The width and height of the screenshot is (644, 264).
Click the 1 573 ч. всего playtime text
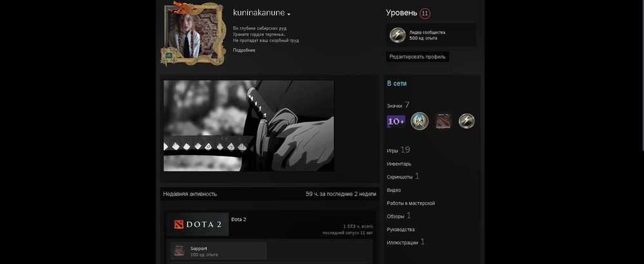point(358,227)
